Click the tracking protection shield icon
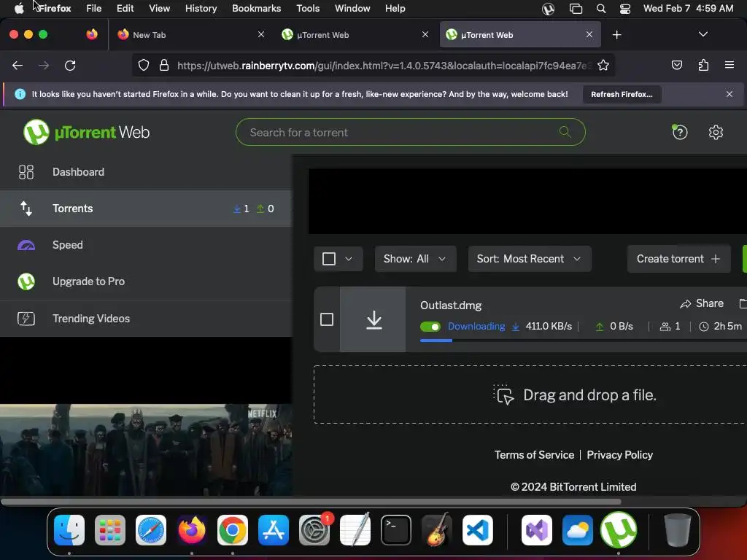 coord(144,65)
